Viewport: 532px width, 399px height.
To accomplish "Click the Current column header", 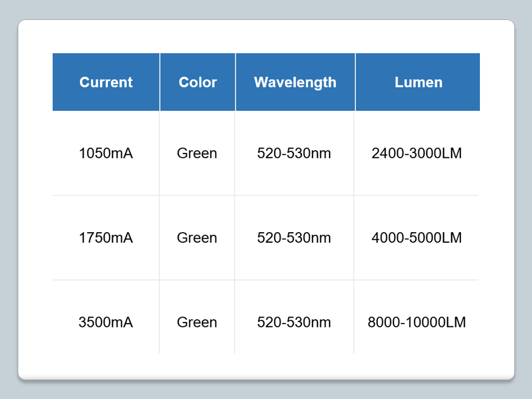I will tap(106, 82).
